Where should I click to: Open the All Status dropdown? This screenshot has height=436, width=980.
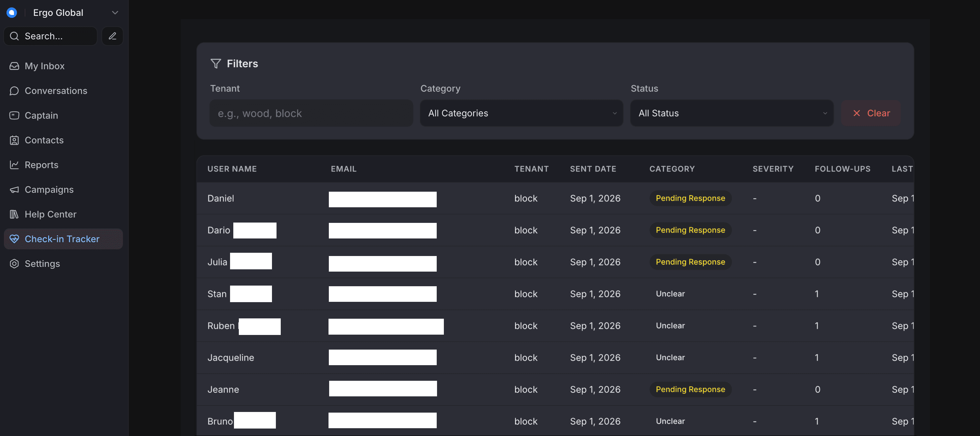coord(731,113)
